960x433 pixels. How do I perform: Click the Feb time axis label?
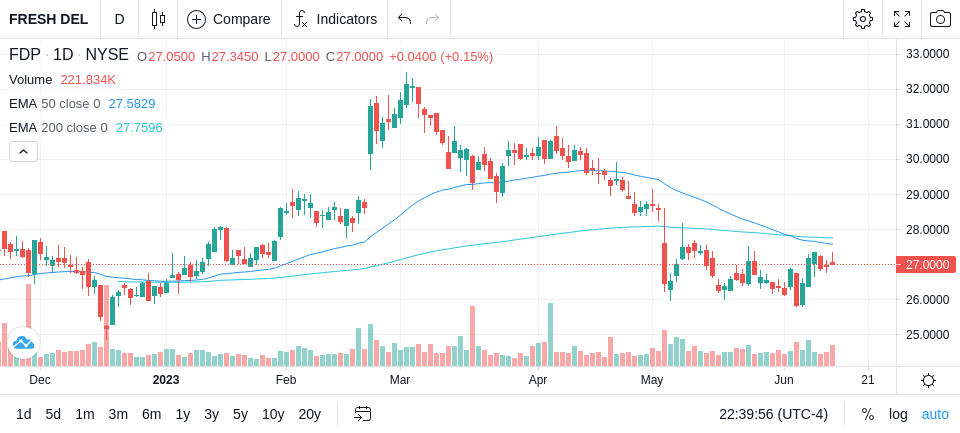[x=286, y=380]
